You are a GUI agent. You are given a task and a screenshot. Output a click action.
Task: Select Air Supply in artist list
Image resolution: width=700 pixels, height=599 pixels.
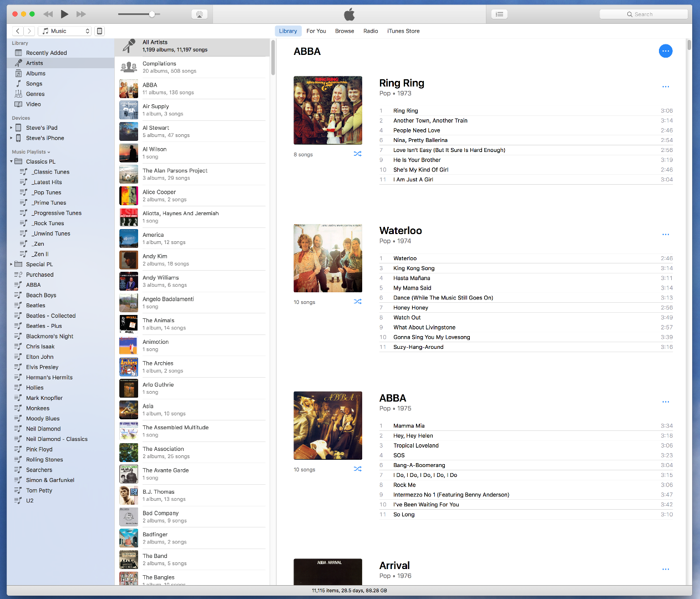[x=192, y=110]
